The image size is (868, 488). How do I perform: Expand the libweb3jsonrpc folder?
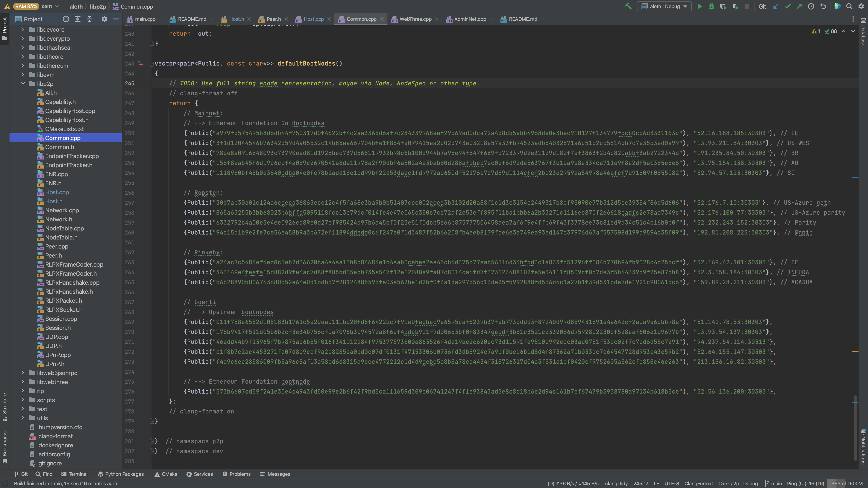click(x=23, y=373)
